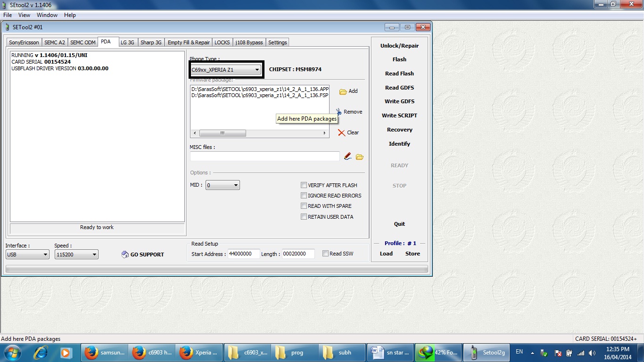Open the download manager '42% Fo...' taskbar item

[x=438, y=352]
